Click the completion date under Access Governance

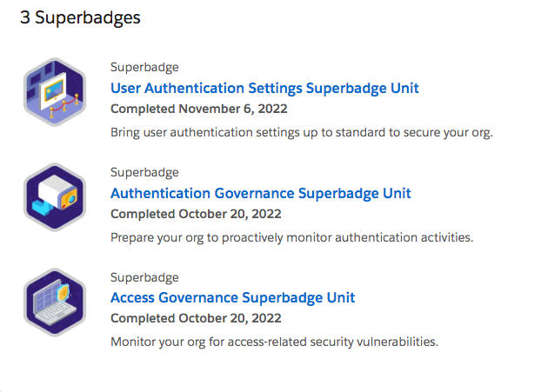(x=197, y=319)
